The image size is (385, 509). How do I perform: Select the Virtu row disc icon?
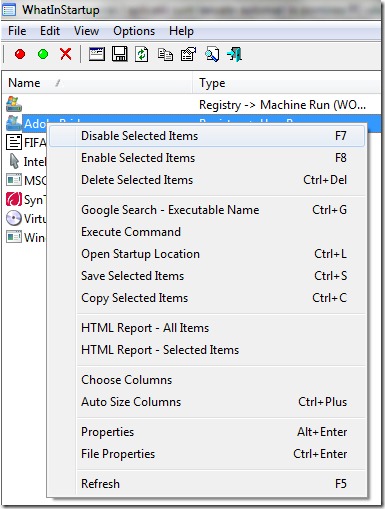[x=14, y=218]
